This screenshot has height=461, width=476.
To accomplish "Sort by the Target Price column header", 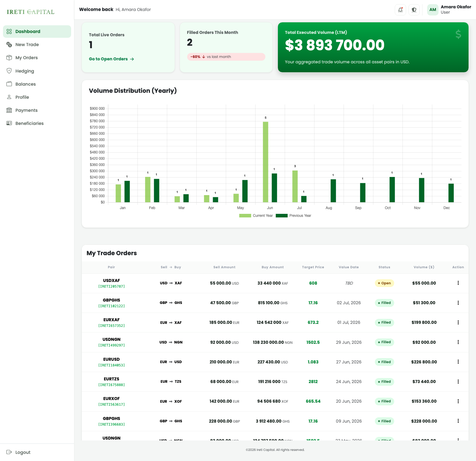I will (x=313, y=267).
